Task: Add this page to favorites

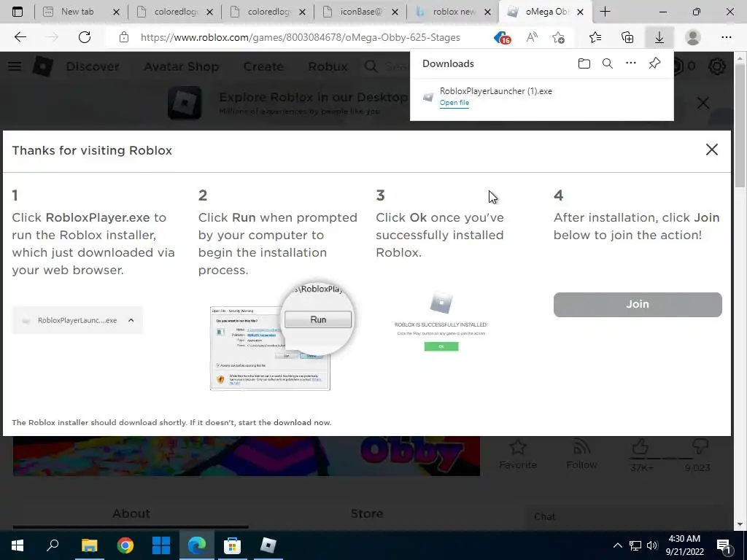Action: [558, 37]
